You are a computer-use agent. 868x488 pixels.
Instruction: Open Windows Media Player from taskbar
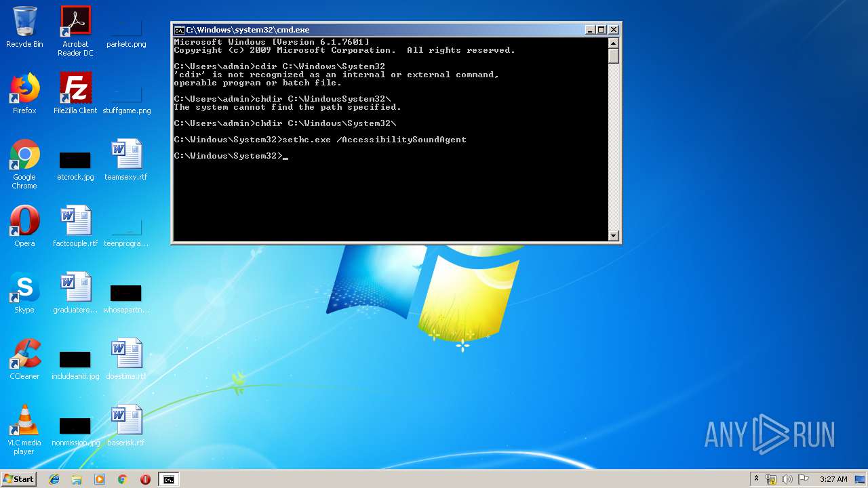pyautogui.click(x=100, y=479)
